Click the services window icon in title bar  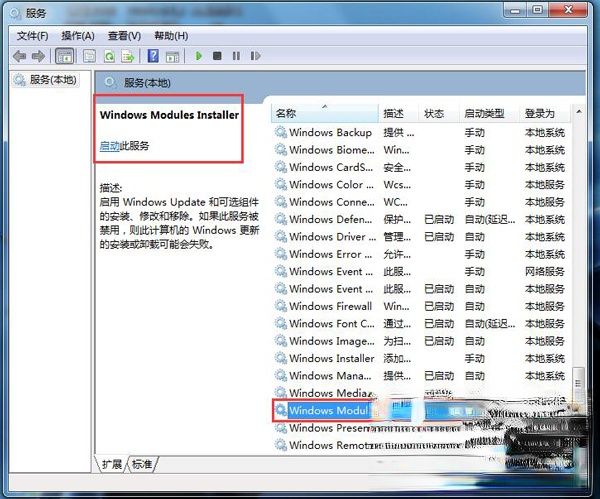(15, 13)
